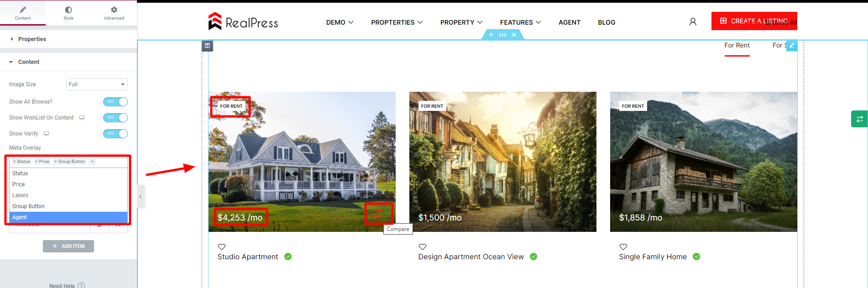This screenshot has width=868, height=288.
Task: Click the column handle icon
Action: [207, 46]
